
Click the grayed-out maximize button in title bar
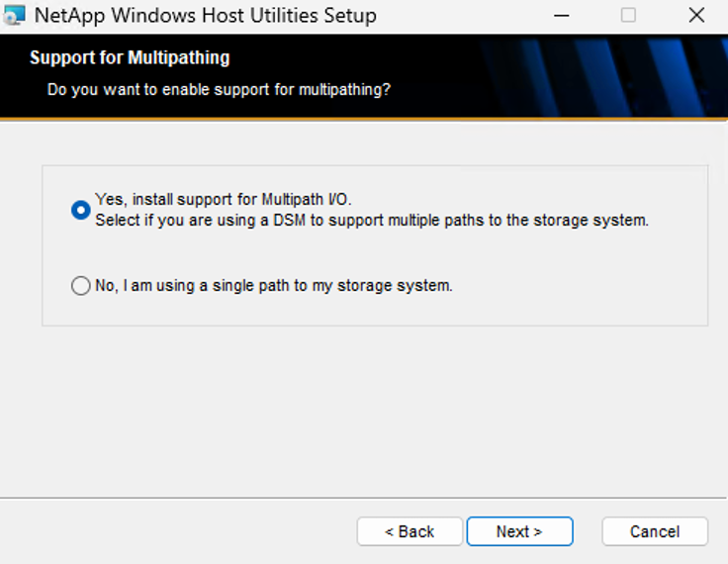pyautogui.click(x=628, y=15)
